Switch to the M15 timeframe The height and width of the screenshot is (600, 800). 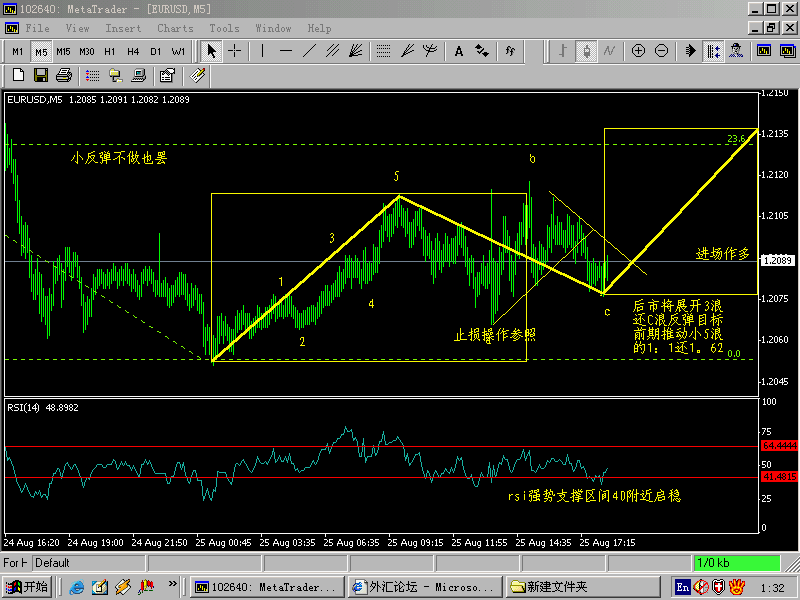[x=64, y=52]
